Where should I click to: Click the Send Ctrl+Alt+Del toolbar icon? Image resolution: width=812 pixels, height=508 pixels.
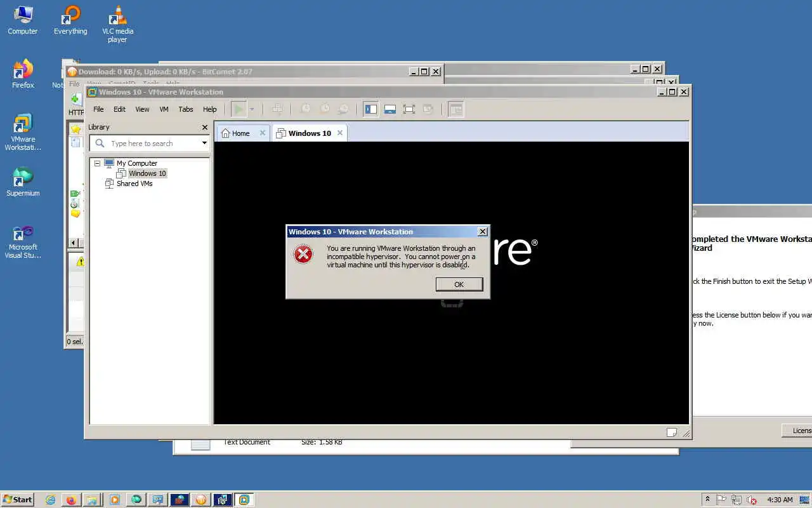point(277,109)
